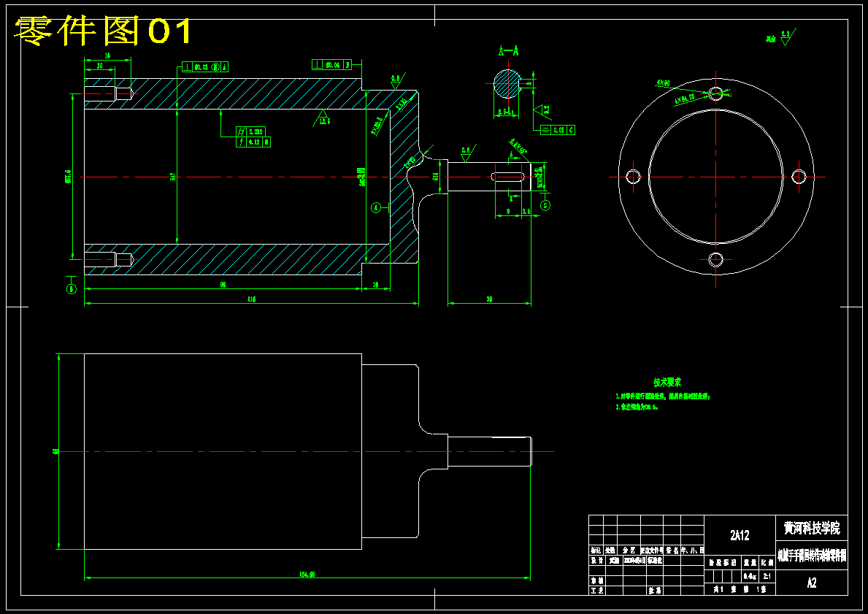
Task: Select the keyway slot on the shaft
Action: point(507,177)
